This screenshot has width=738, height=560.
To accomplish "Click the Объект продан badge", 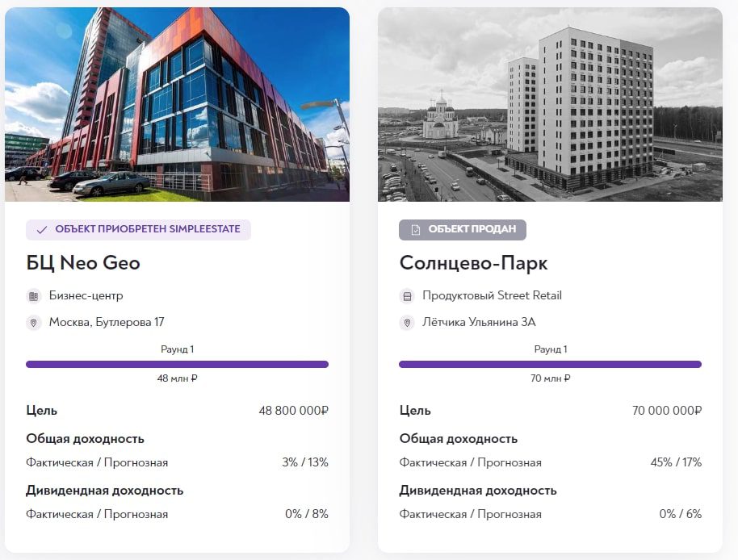I will tap(463, 229).
